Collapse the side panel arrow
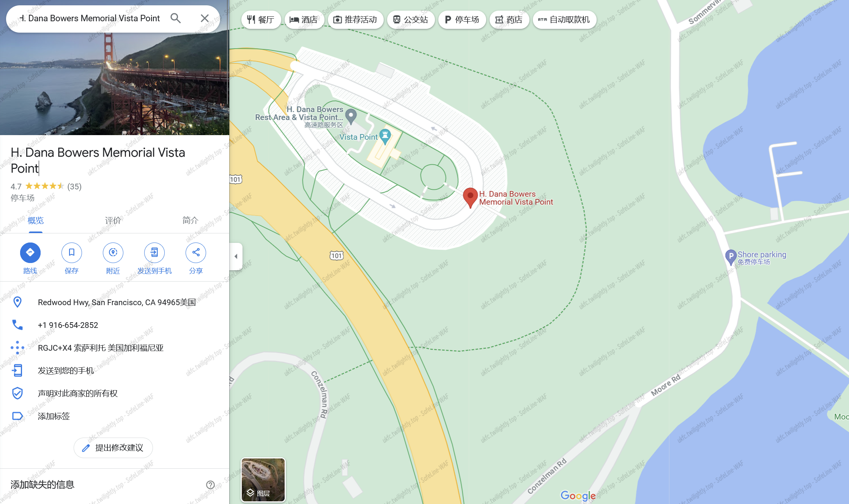The width and height of the screenshot is (849, 504). 236,257
